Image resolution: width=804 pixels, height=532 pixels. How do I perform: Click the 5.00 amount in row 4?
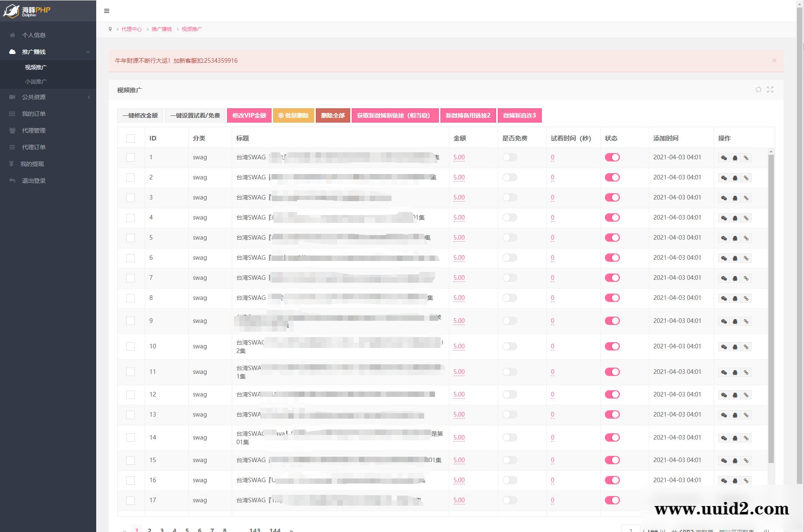[459, 217]
